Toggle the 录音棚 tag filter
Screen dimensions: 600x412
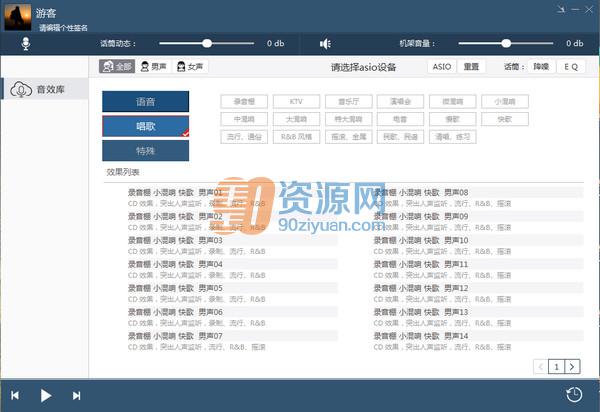pos(244,101)
